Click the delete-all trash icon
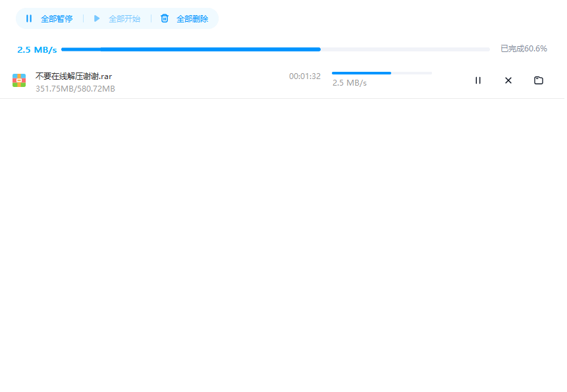Image resolution: width=567 pixels, height=392 pixels. [165, 18]
